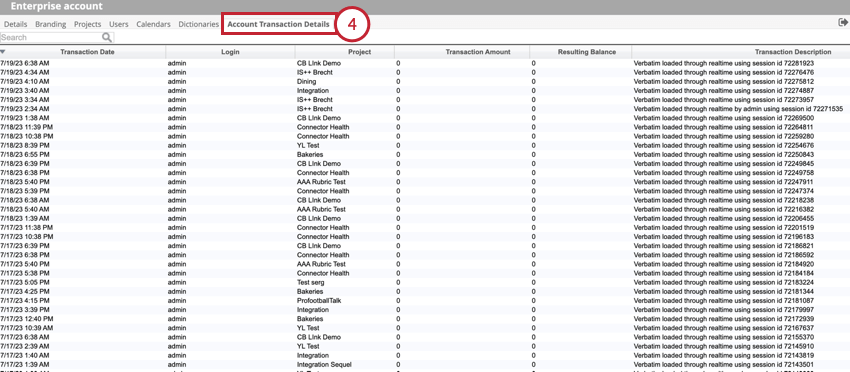Select the 7/19/23 3:34 AM date cell
850x372 pixels.
pos(24,100)
